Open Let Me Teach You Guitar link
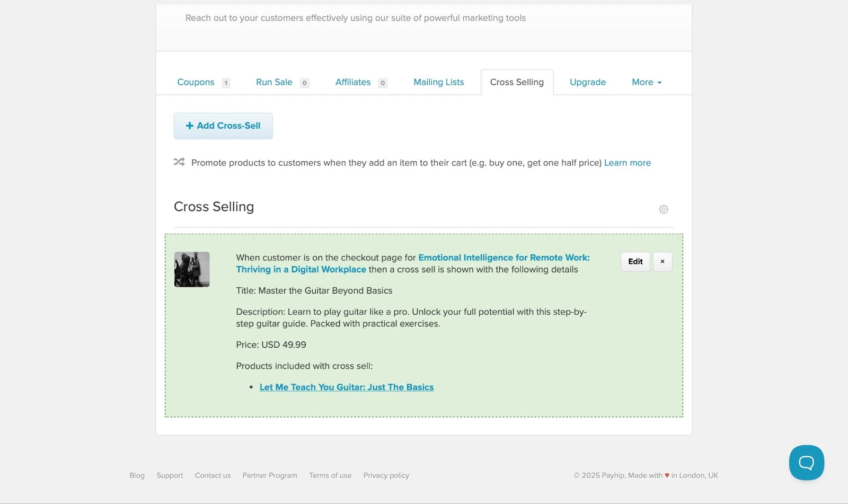 (346, 387)
